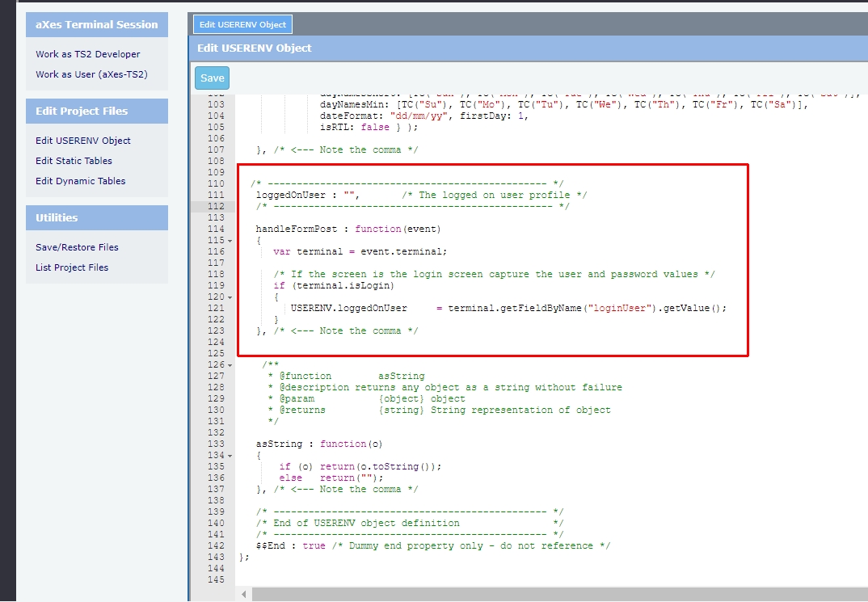Switch to the Edit USERENV Object tab
868x602 pixels.
click(x=242, y=25)
